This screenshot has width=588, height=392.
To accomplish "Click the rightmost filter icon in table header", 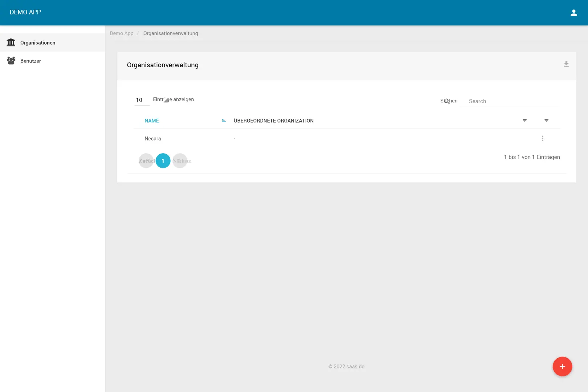I will (546, 121).
